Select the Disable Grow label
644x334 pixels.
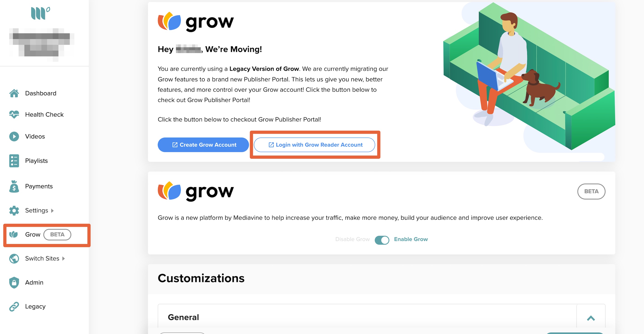click(352, 239)
